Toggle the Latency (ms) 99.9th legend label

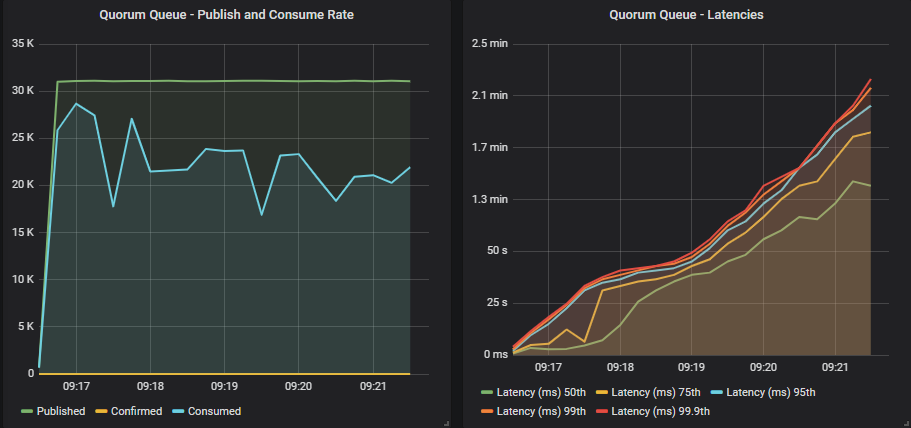click(x=665, y=411)
